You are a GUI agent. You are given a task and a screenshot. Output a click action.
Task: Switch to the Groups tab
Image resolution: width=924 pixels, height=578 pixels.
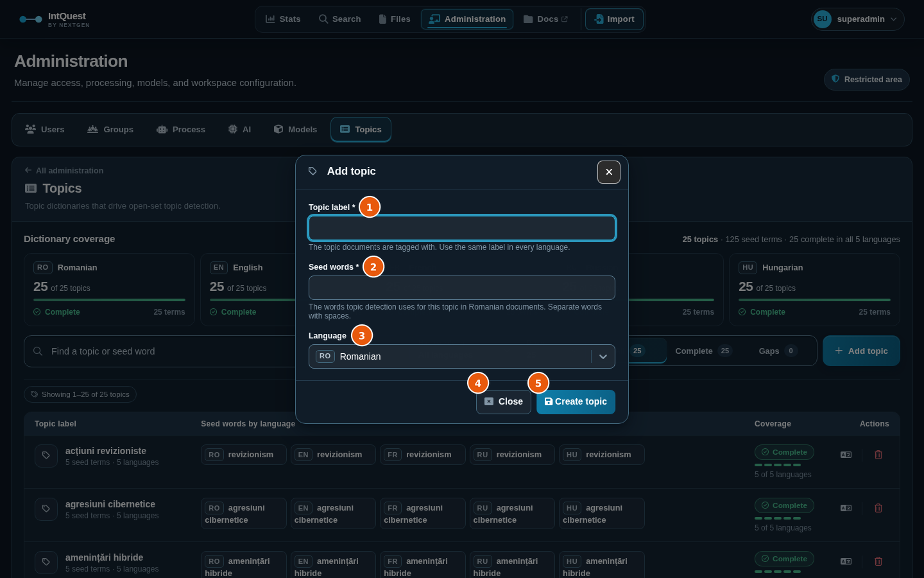tap(110, 130)
